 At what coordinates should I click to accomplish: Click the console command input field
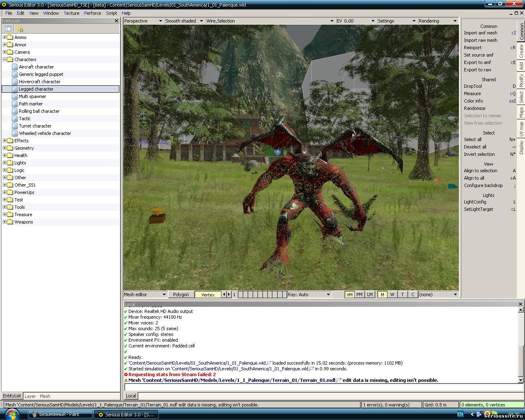[324, 388]
